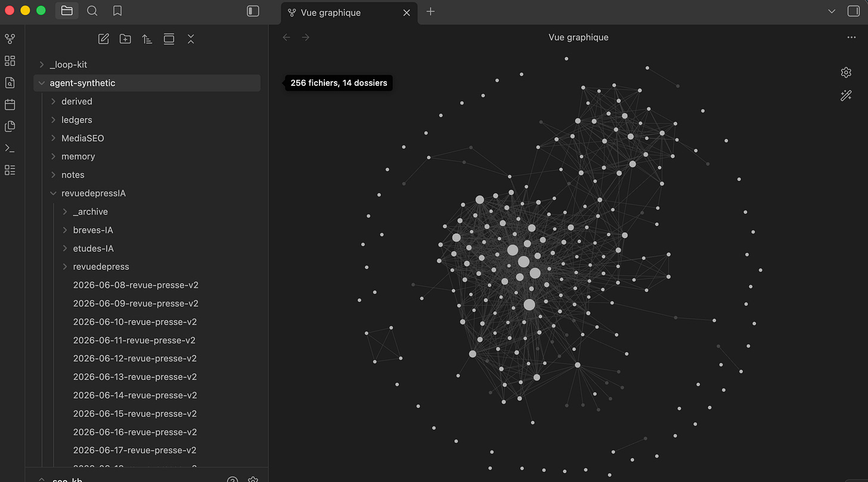This screenshot has width=868, height=482.
Task: Toggle the right sidebar
Action: (x=853, y=11)
